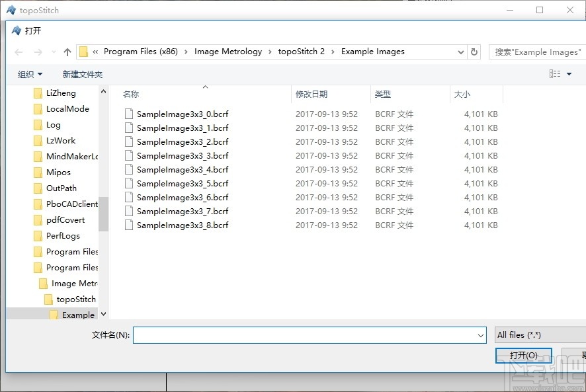
Task: Sort by 大小 column header
Action: coord(462,94)
